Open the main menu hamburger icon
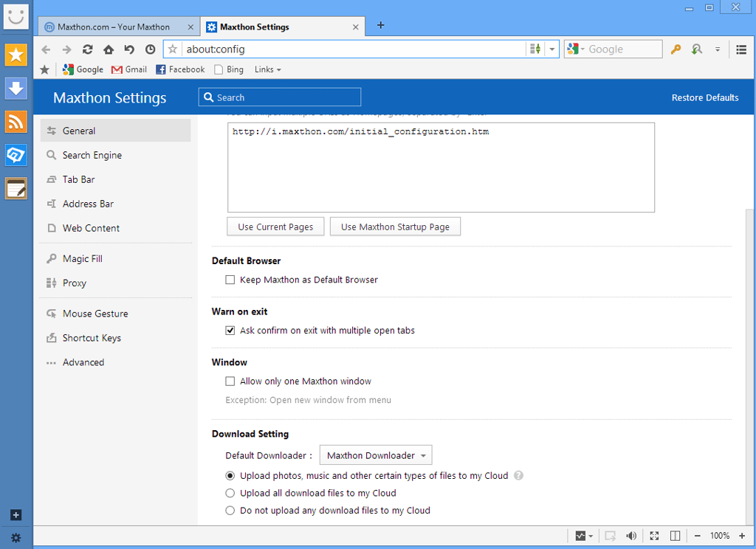This screenshot has height=549, width=756. pyautogui.click(x=741, y=49)
